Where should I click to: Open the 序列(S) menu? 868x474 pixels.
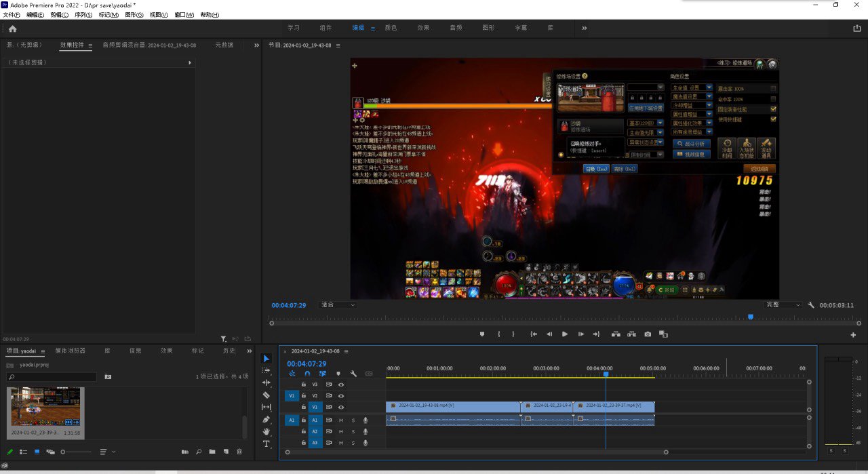83,15
